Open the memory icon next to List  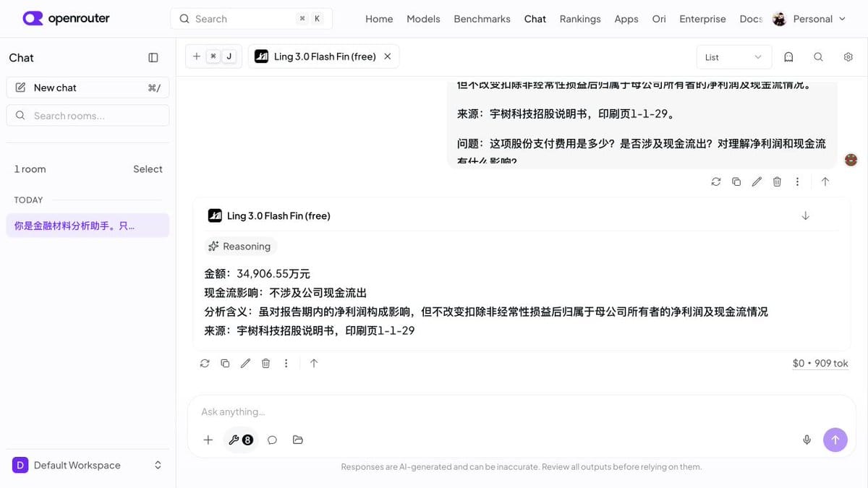click(788, 57)
